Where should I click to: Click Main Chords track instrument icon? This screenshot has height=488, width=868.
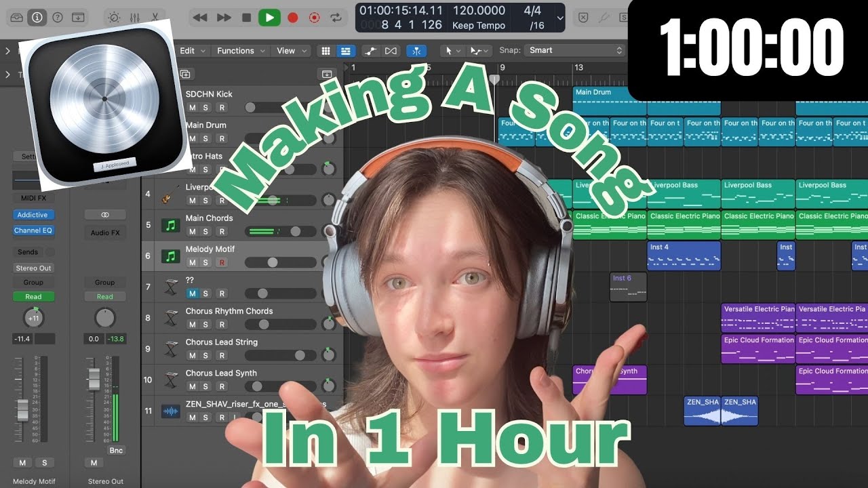pyautogui.click(x=171, y=225)
